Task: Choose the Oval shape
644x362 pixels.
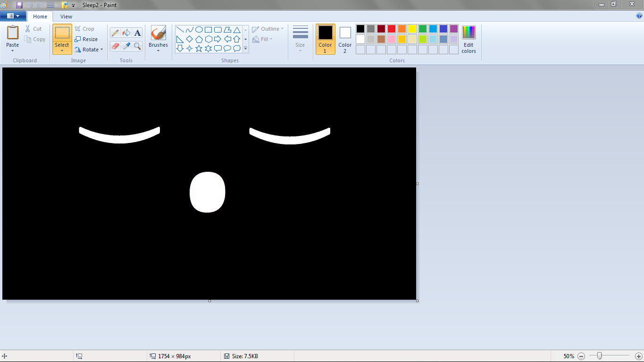Action: pos(199,29)
